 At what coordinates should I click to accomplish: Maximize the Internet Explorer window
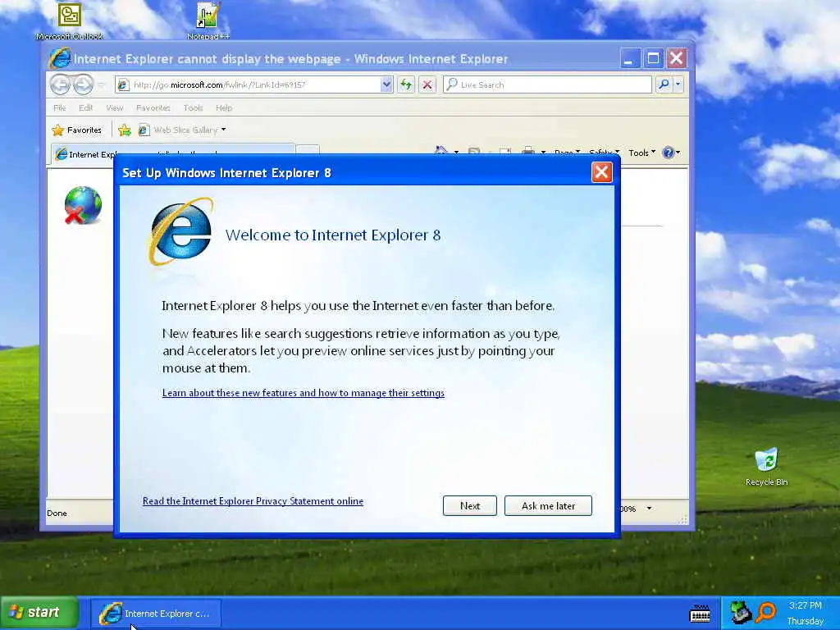[653, 58]
